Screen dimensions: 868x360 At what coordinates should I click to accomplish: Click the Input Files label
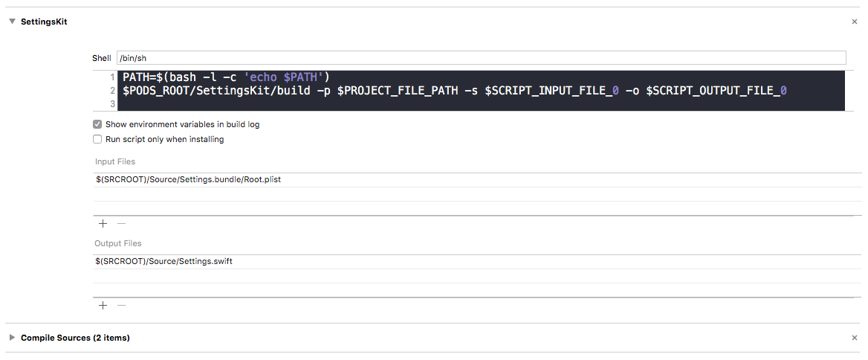coord(115,161)
